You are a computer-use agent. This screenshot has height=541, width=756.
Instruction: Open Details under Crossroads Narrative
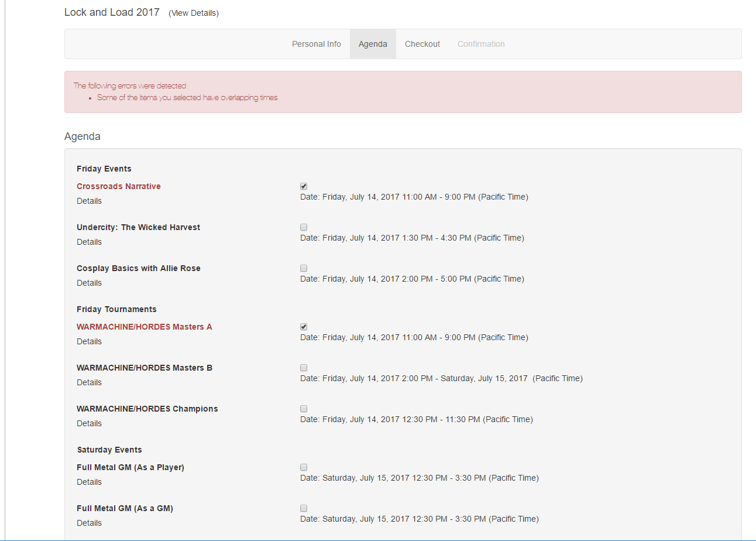click(x=89, y=201)
